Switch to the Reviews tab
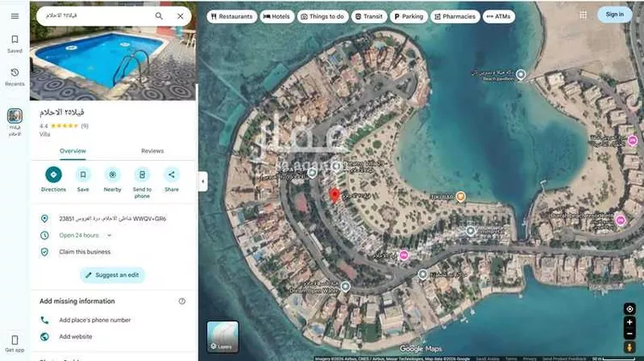This screenshot has width=644, height=361. (x=152, y=151)
